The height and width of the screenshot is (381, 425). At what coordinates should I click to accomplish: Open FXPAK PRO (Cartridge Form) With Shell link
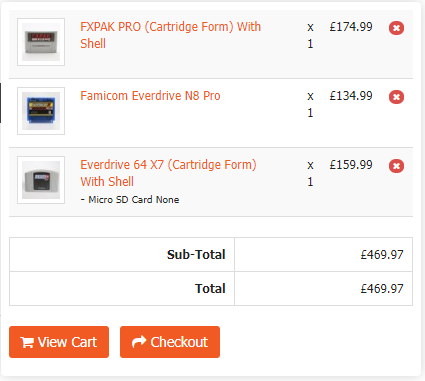coord(170,35)
